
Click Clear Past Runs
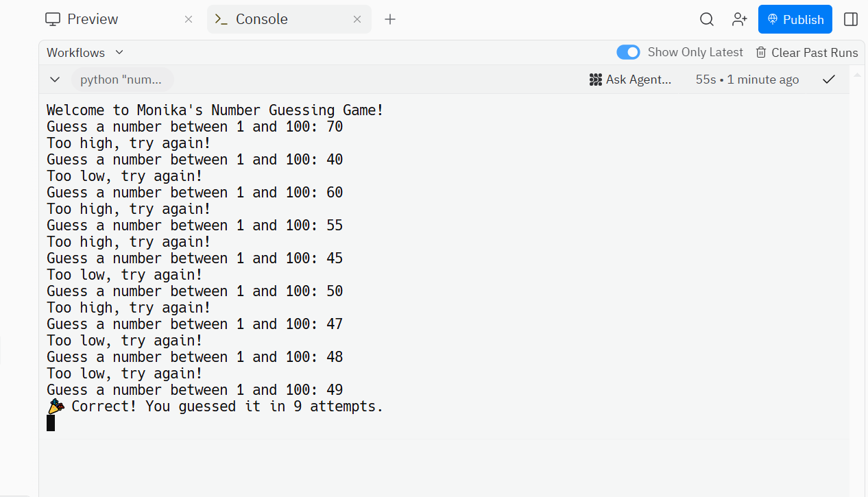pyautogui.click(x=815, y=52)
